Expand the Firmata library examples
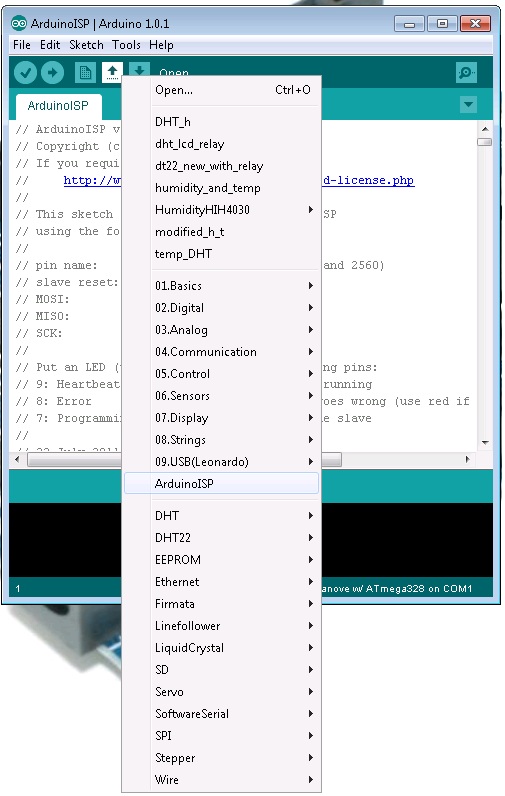 coord(221,604)
